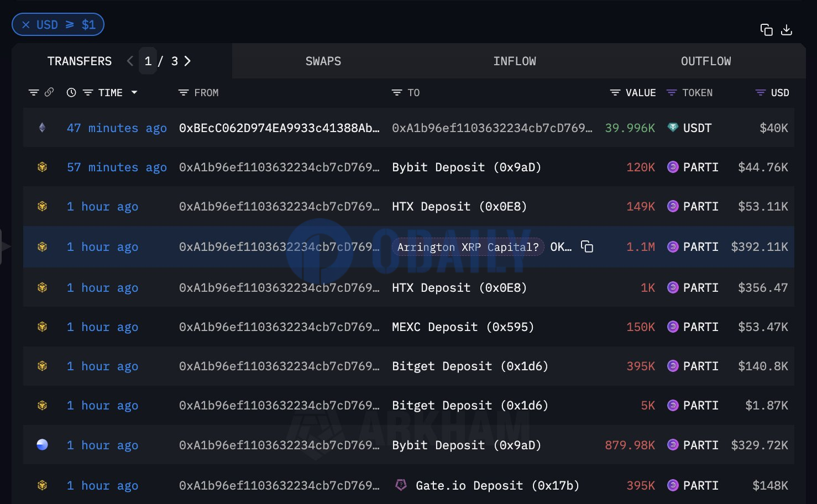
Task: Expand the TIME sort dropdown arrow
Action: click(x=134, y=93)
